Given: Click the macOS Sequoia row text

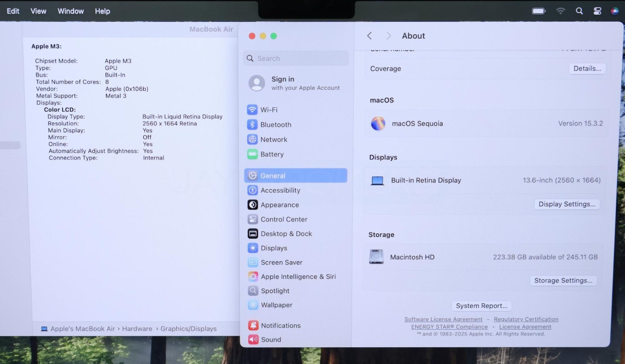Looking at the screenshot, I should click(417, 124).
